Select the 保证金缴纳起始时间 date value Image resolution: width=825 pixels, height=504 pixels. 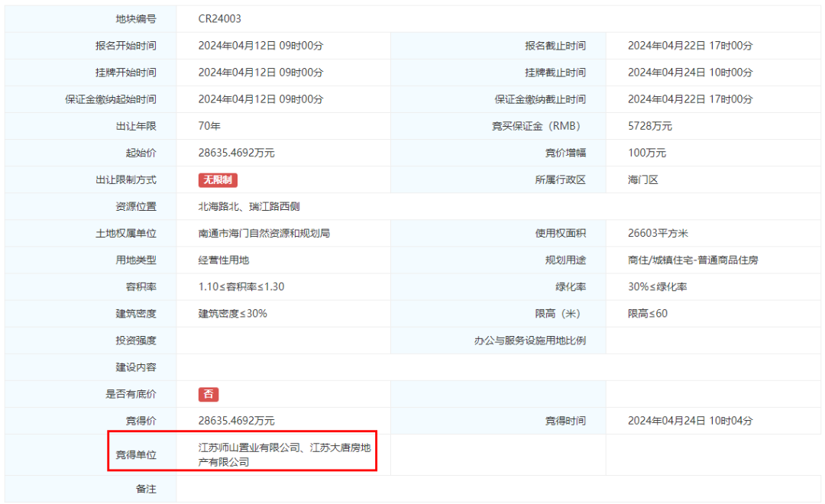pos(260,99)
